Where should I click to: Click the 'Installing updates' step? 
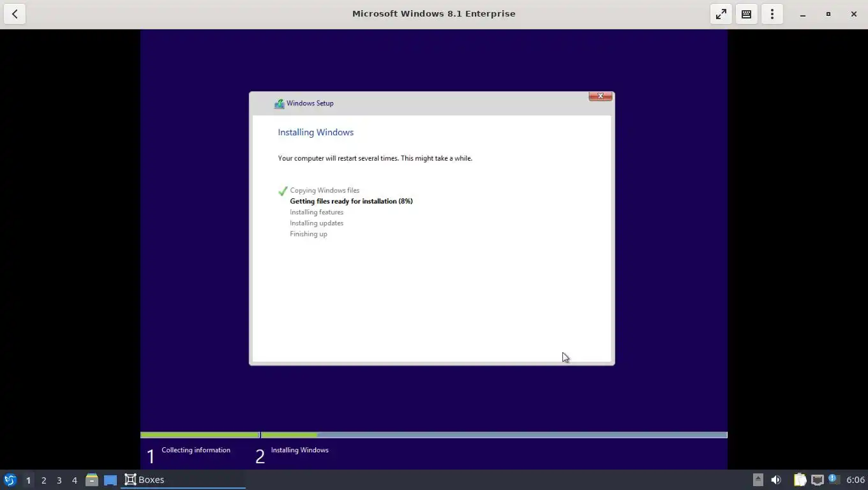coord(317,223)
